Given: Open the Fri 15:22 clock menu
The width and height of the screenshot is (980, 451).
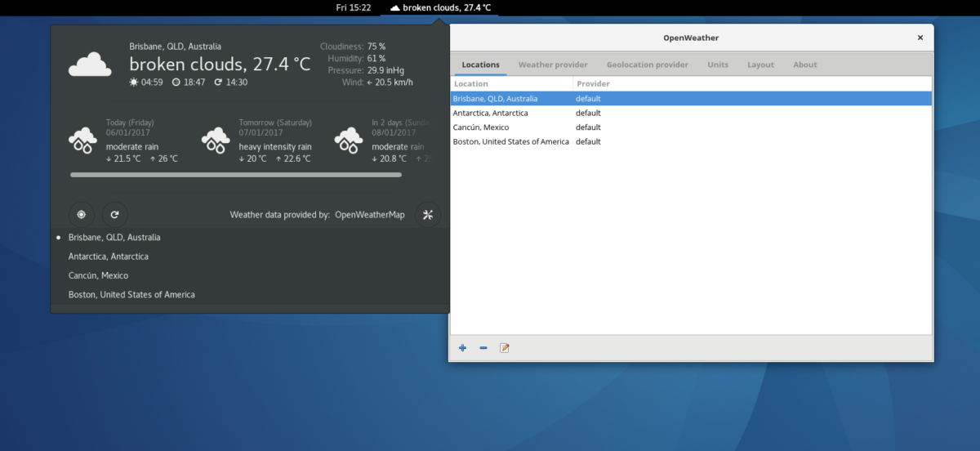Looking at the screenshot, I should (354, 7).
